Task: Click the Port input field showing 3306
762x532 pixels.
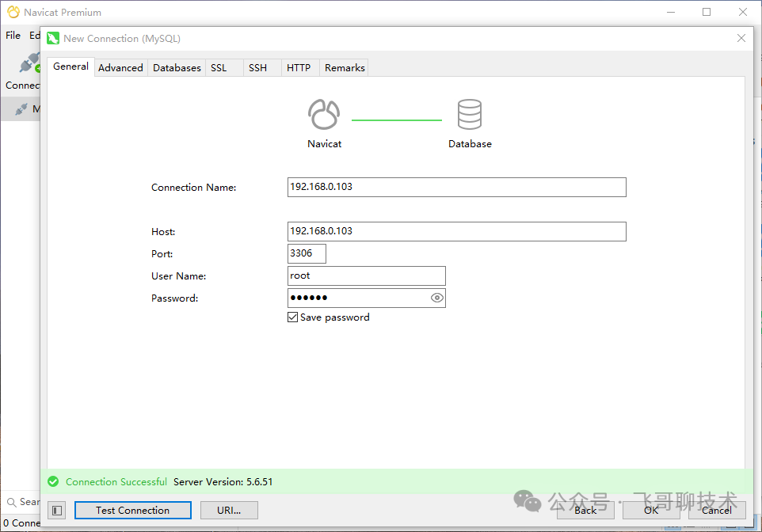Action: 307,253
